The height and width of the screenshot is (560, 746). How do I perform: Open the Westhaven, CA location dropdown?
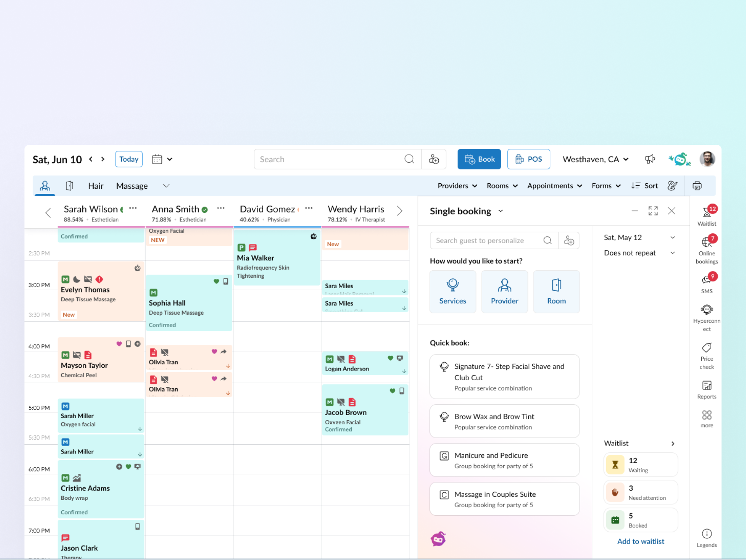tap(596, 159)
